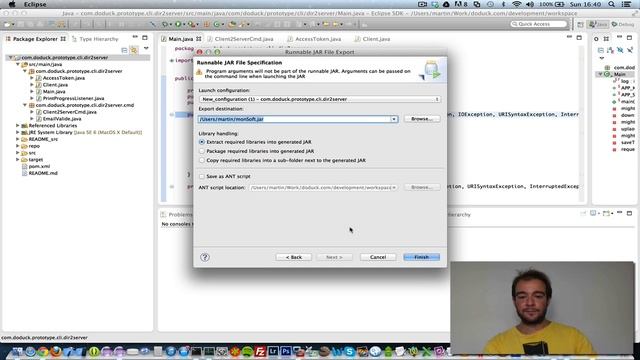Open Spotlight search in menu bar
The width and height of the screenshot is (640, 360).
pyautogui.click(x=611, y=4)
